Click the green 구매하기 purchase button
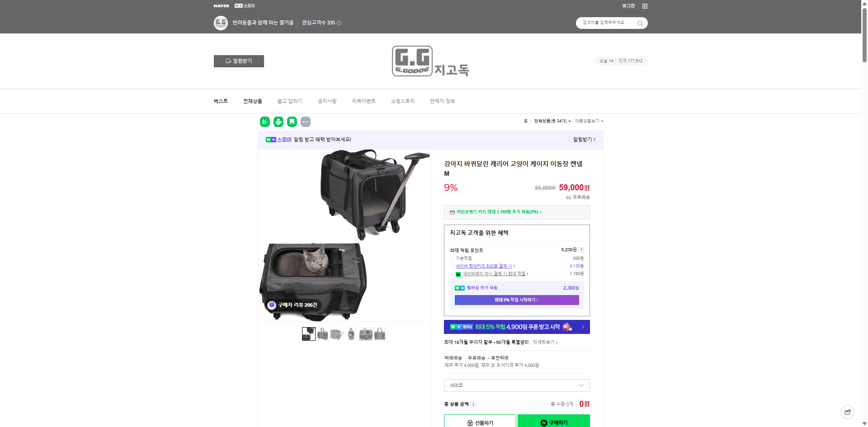Viewport: 868px width, 427px height. (554, 422)
